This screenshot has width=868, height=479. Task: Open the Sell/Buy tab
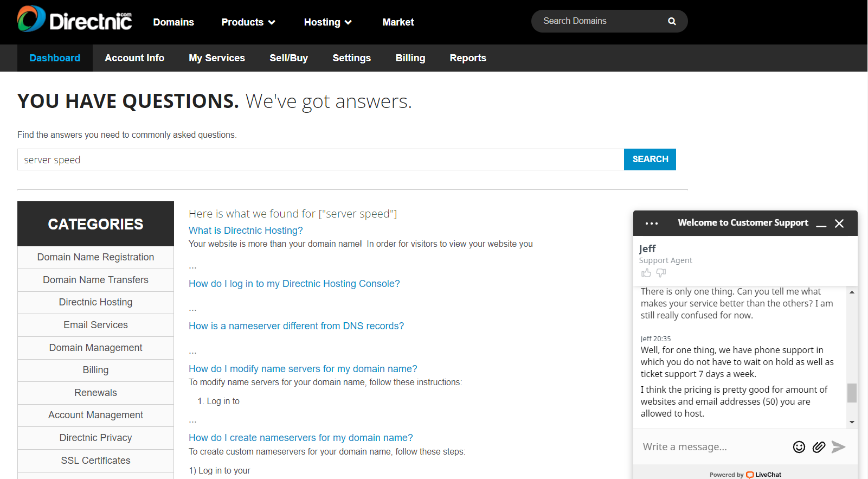point(289,58)
